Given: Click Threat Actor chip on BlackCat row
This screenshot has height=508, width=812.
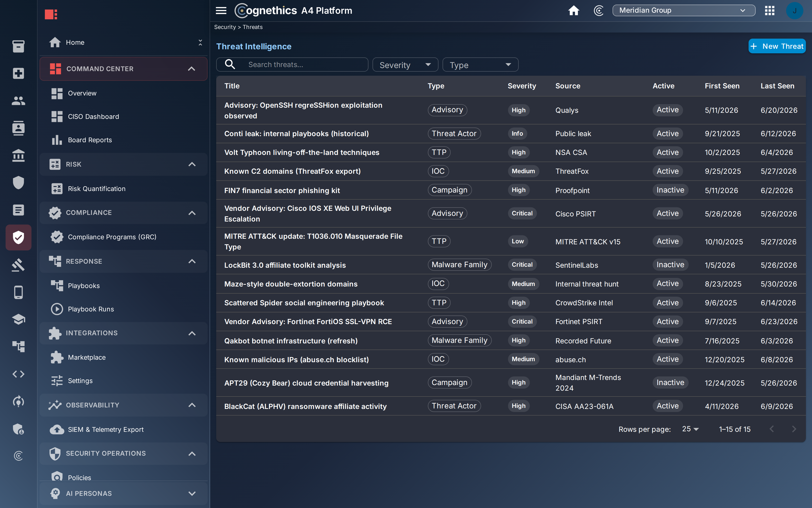Looking at the screenshot, I should click(x=454, y=406).
